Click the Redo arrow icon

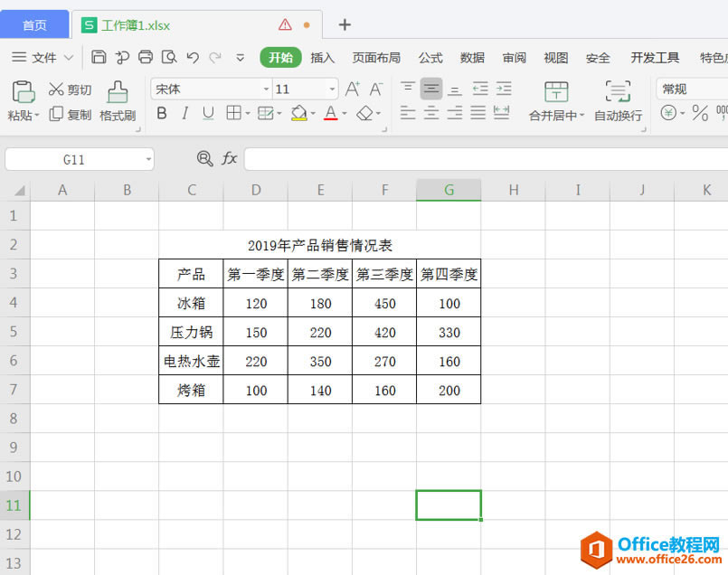215,57
